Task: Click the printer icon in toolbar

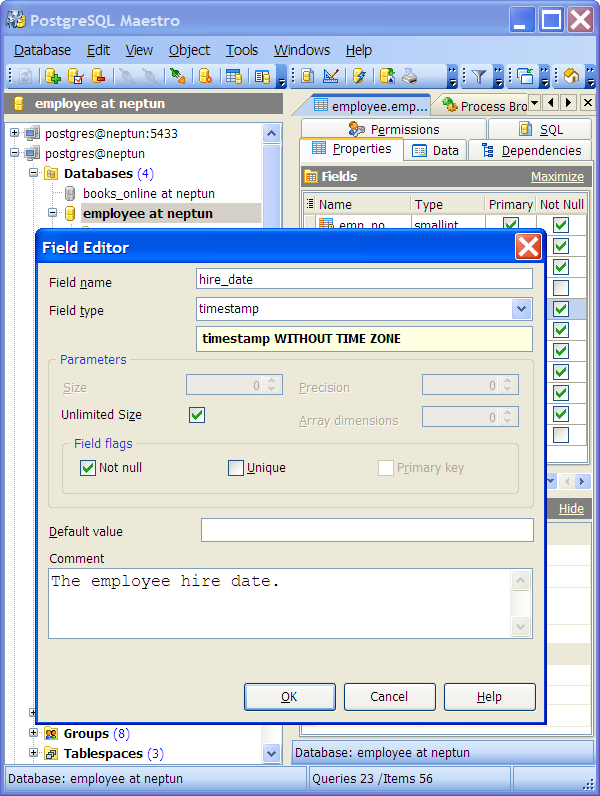Action: [x=410, y=76]
